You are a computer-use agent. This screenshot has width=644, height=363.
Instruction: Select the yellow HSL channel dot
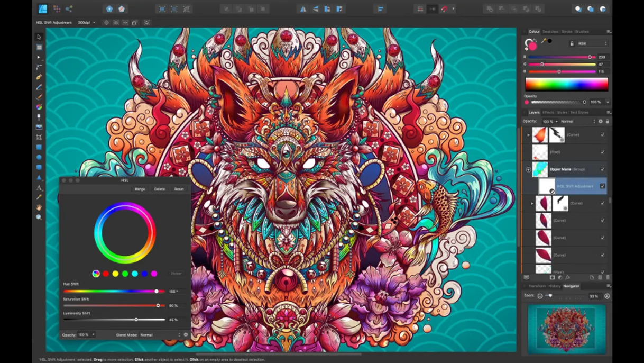pyautogui.click(x=115, y=274)
